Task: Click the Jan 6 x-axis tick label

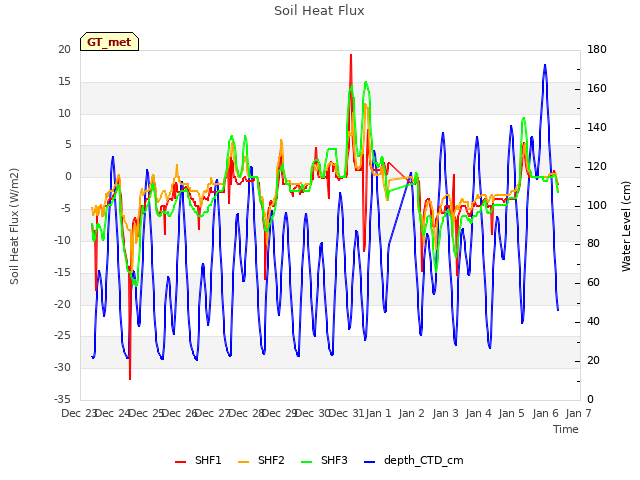Action: tap(545, 413)
